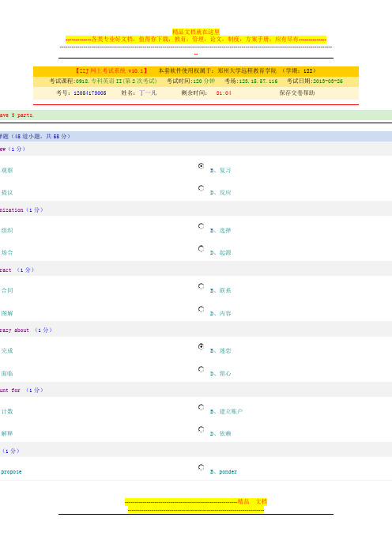This screenshot has width=392, height=555.
Task: Click the answer text 解释
Action: [x=7, y=433]
